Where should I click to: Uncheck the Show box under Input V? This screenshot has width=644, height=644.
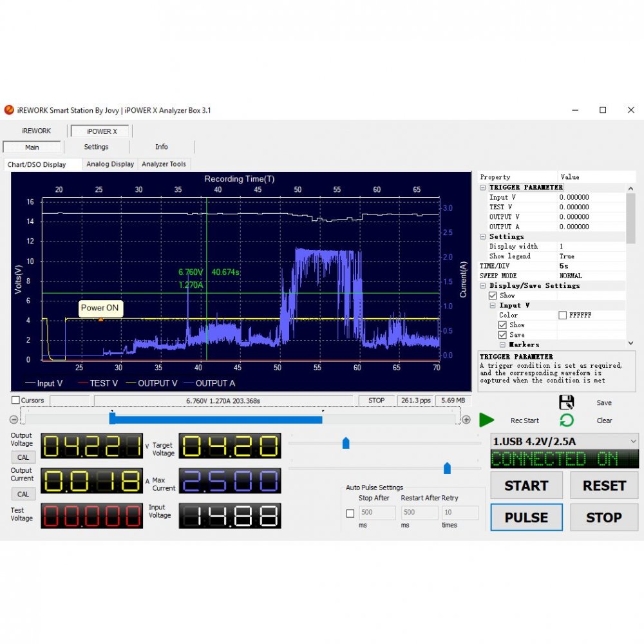click(x=502, y=325)
